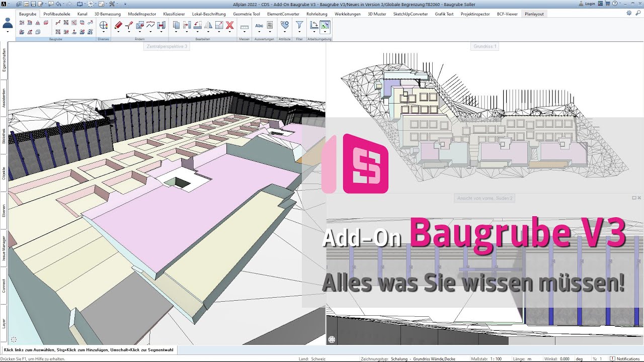The image size is (644, 362).
Task: Click the Zentralperspektive:3 viewport title
Action: click(167, 46)
